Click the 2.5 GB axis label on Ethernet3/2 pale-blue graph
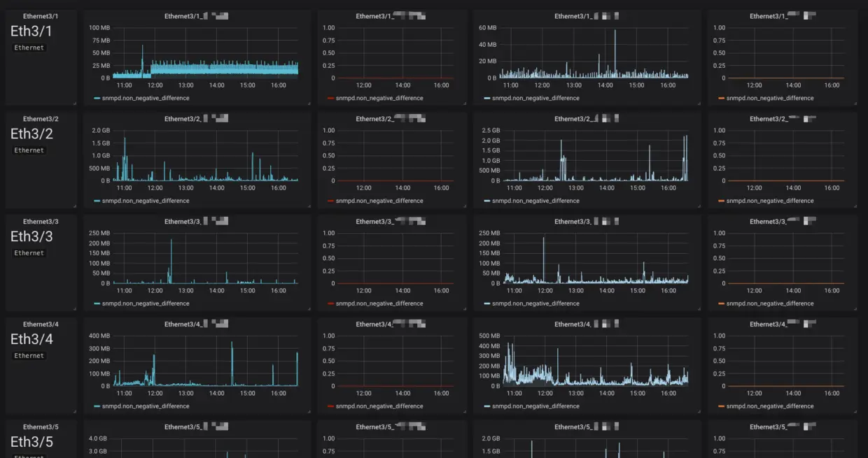The width and height of the screenshot is (868, 458). coord(489,130)
